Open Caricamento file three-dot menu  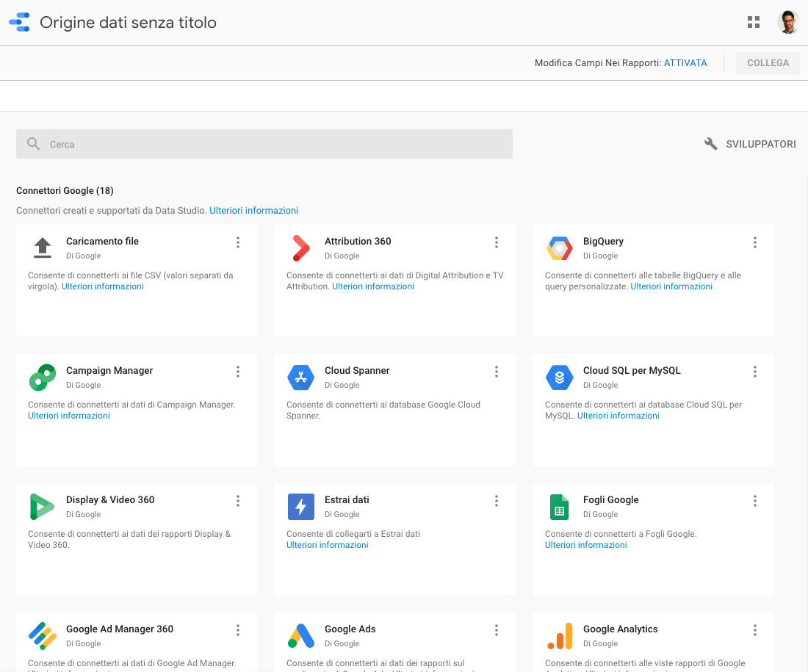coord(237,242)
